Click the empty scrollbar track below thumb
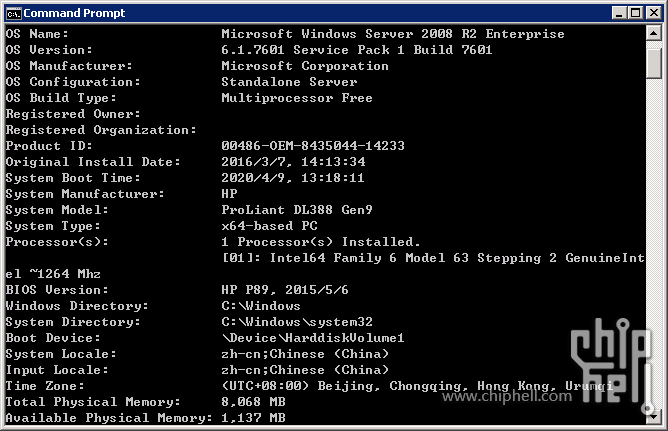The height and width of the screenshot is (431, 668). pyautogui.click(x=653, y=243)
